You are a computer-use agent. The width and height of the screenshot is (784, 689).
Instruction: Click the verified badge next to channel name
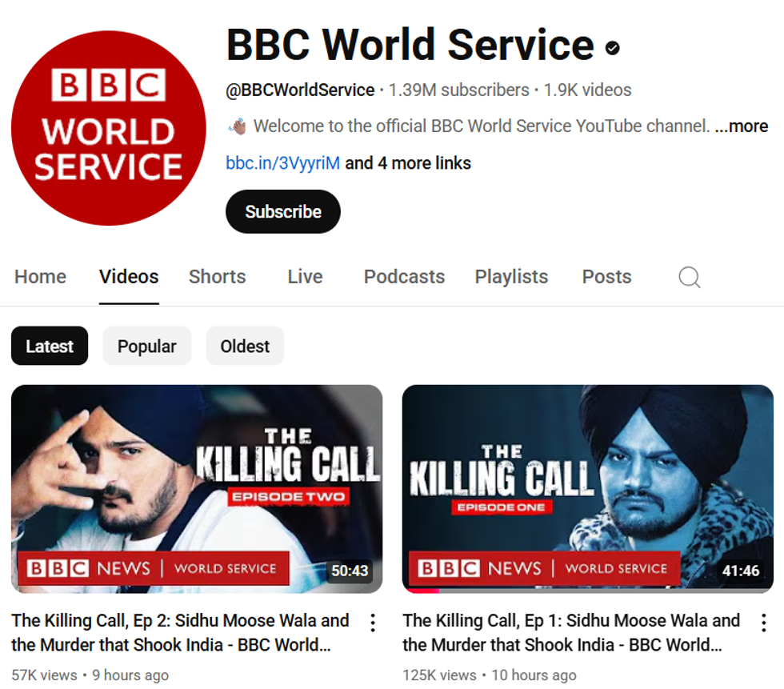612,46
